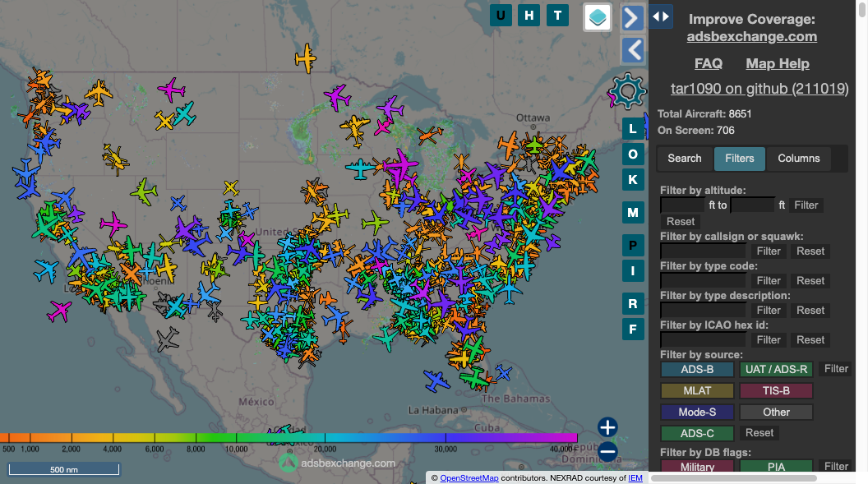The image size is (868, 484).
Task: Click the right-pointing chevron button on map
Action: [x=633, y=18]
